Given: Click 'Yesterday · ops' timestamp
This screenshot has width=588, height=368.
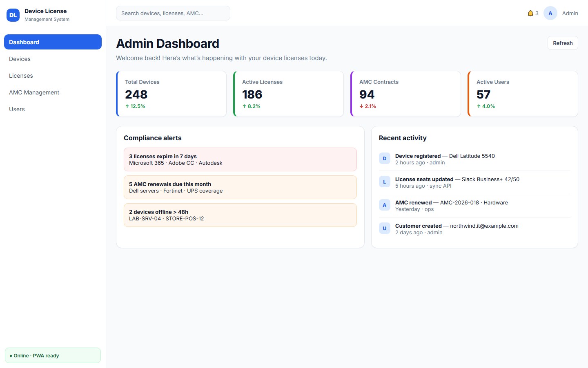Looking at the screenshot, I should tap(414, 209).
